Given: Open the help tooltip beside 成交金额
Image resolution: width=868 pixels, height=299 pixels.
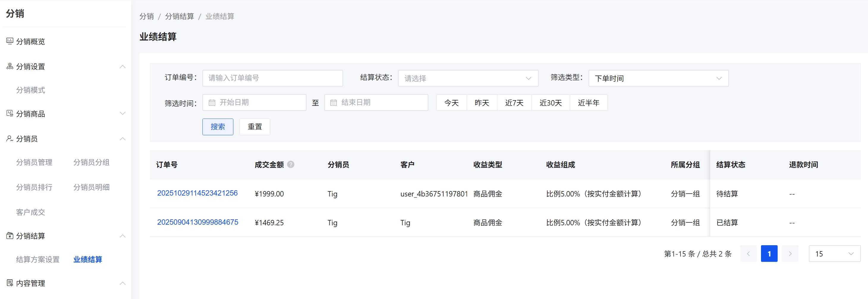Looking at the screenshot, I should point(291,164).
